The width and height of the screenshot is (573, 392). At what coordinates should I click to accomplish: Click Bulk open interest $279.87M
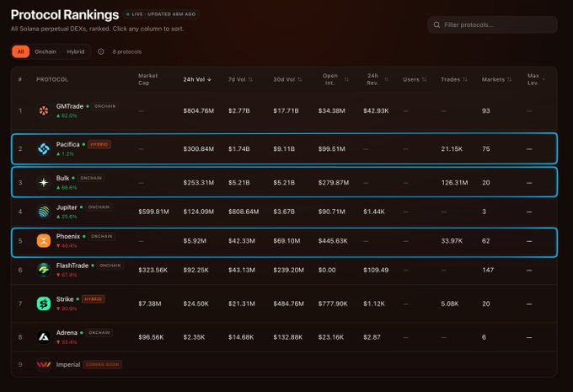pos(334,182)
